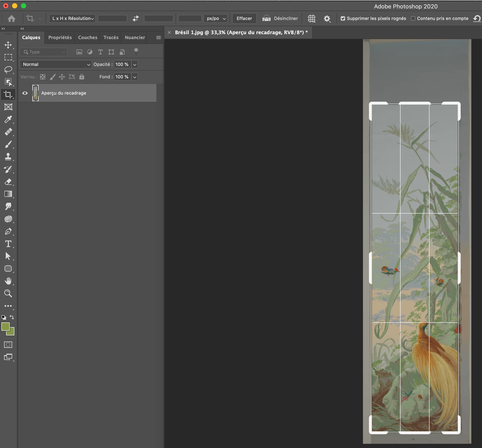This screenshot has width=482, height=448.
Task: Select the Eyedropper tool
Action: tap(8, 119)
